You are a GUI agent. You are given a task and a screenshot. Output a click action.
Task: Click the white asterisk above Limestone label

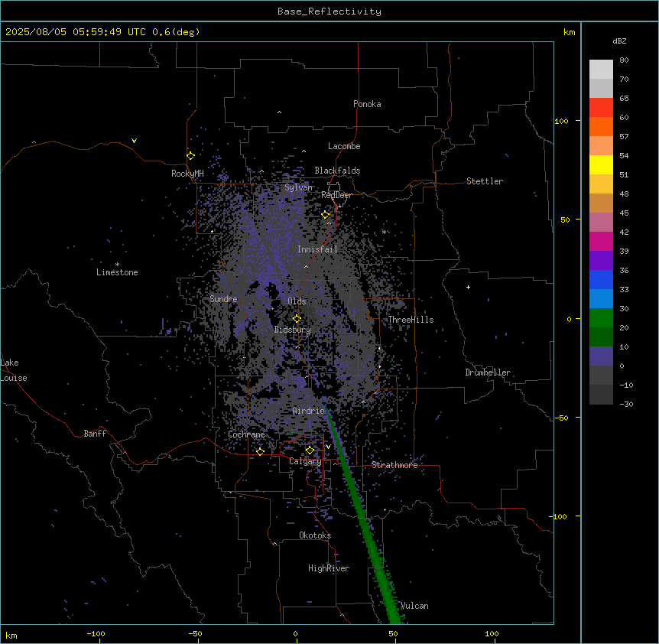coord(117,265)
